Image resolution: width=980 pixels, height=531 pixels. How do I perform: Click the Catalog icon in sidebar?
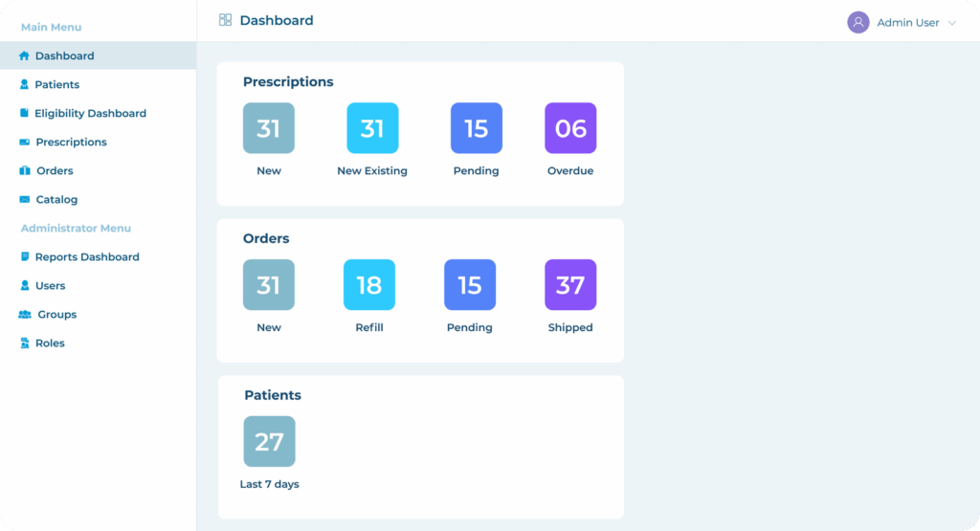coord(25,199)
